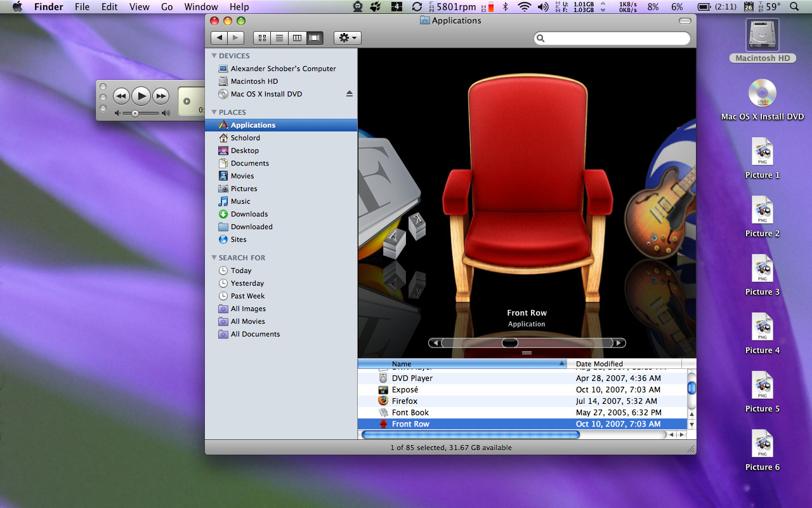Focus the Finder search field
Viewport: 812px width, 508px height.
pos(612,39)
